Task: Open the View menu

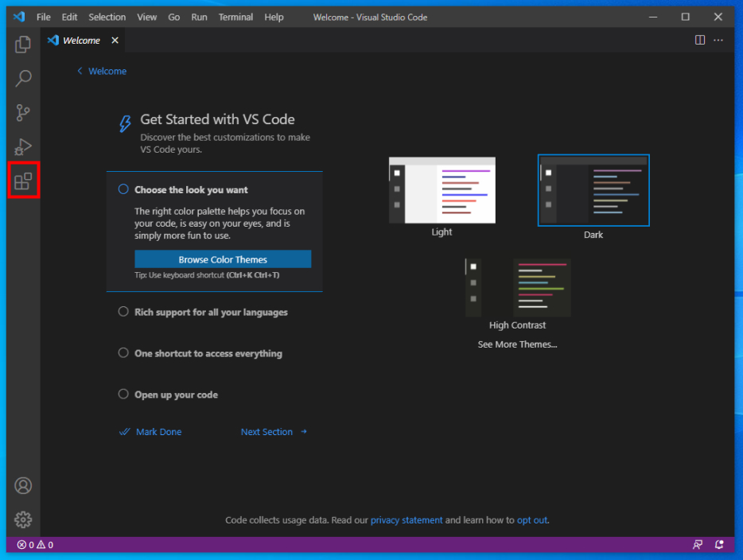Action: pyautogui.click(x=147, y=17)
